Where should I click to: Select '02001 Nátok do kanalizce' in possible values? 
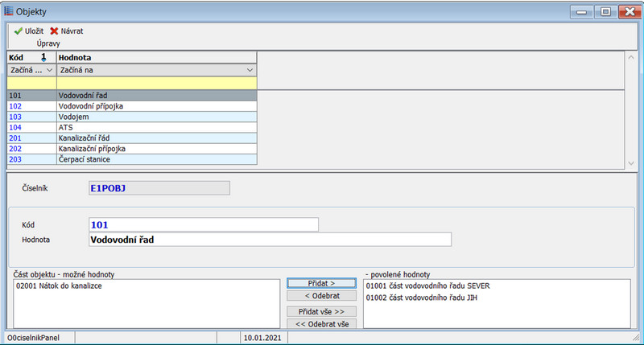point(60,285)
